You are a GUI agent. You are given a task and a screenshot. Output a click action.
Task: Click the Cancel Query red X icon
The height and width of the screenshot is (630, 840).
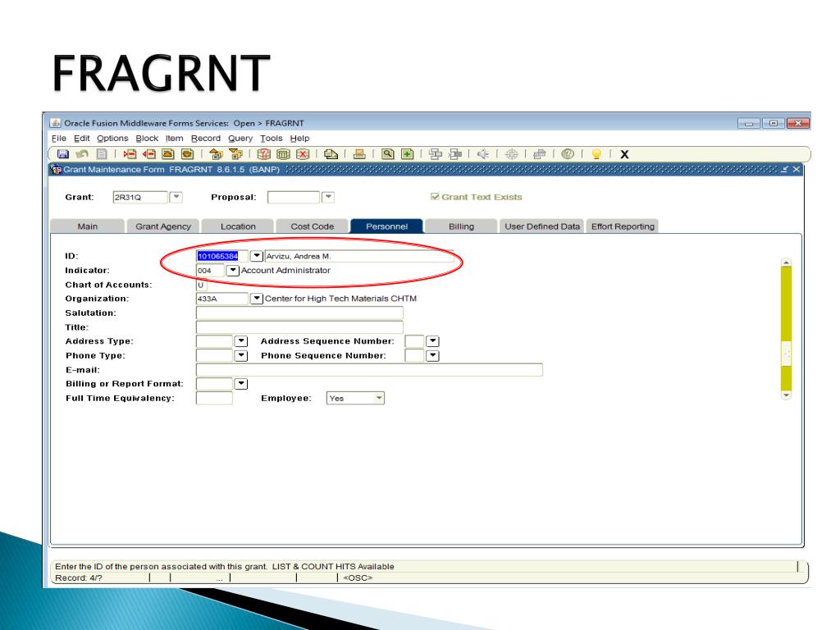(303, 154)
